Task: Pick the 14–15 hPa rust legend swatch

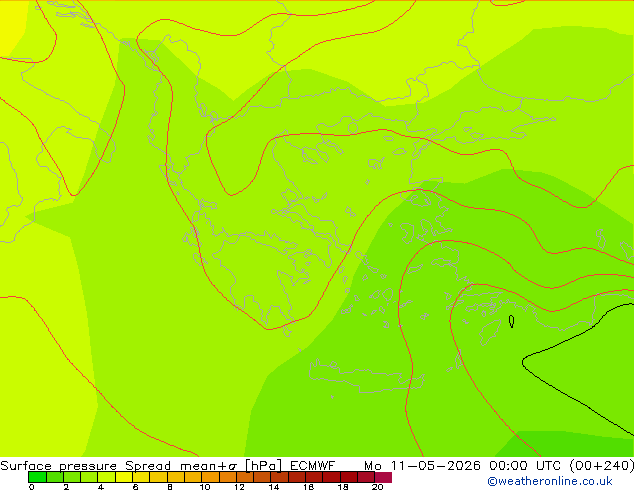Action: [279, 477]
